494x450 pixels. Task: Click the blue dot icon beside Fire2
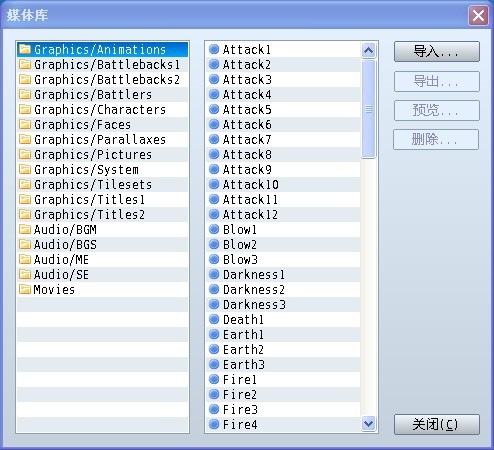214,394
